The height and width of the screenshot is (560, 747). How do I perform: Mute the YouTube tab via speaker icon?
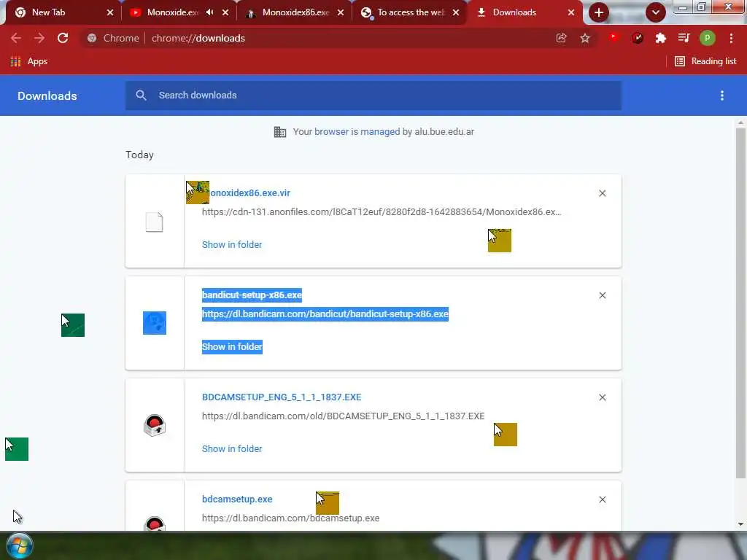pos(209,12)
